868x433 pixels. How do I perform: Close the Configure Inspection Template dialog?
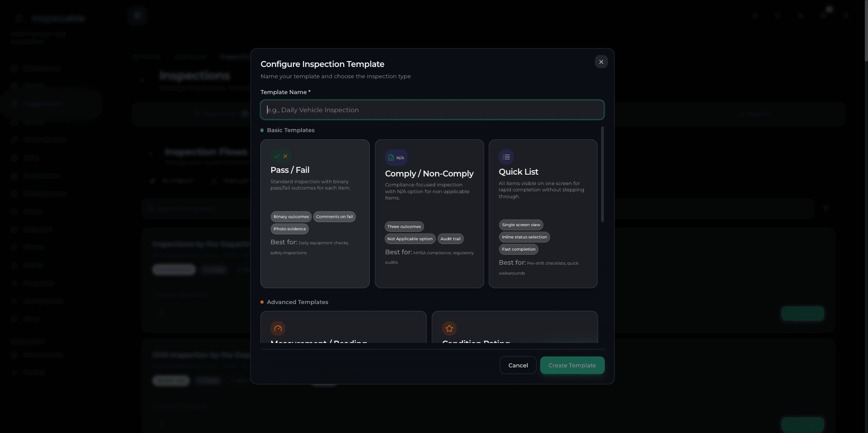[x=601, y=62]
